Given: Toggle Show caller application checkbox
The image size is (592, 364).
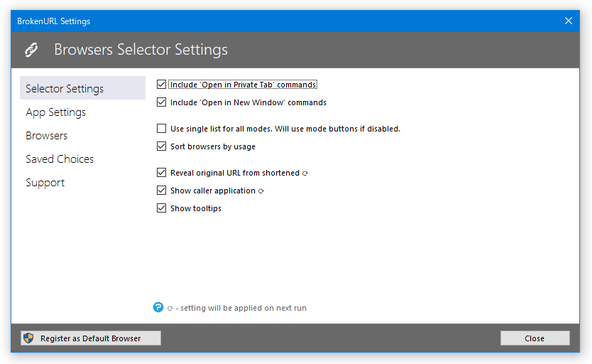Looking at the screenshot, I should pos(161,190).
